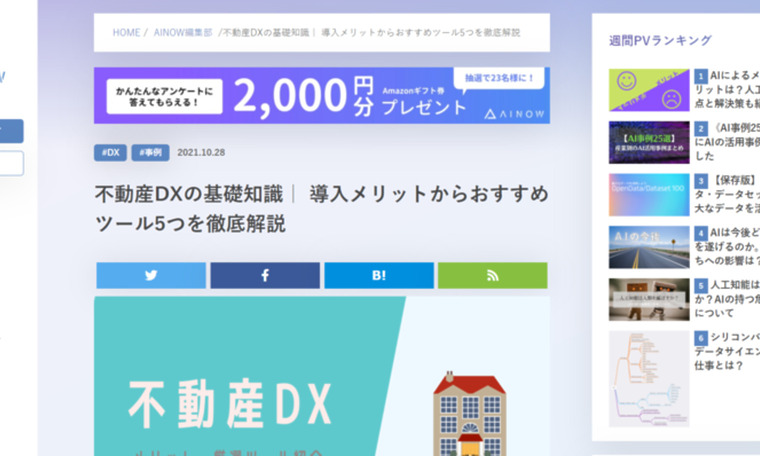Select the #DX tag
This screenshot has width=760, height=456.
pyautogui.click(x=110, y=153)
